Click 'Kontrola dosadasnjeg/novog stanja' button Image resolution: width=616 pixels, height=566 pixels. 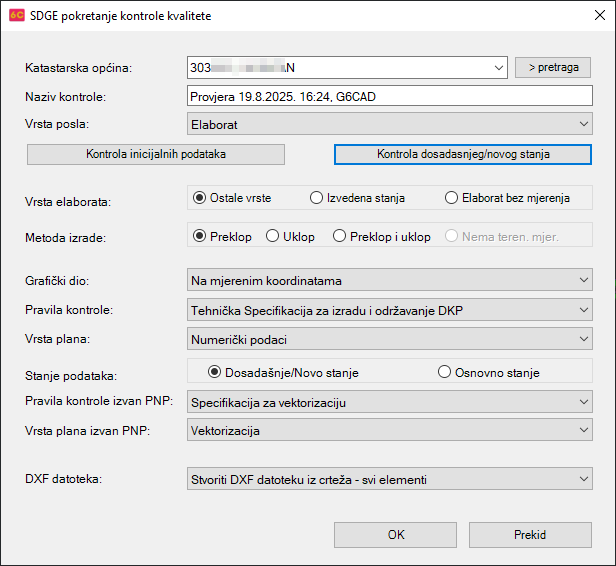pyautogui.click(x=462, y=155)
